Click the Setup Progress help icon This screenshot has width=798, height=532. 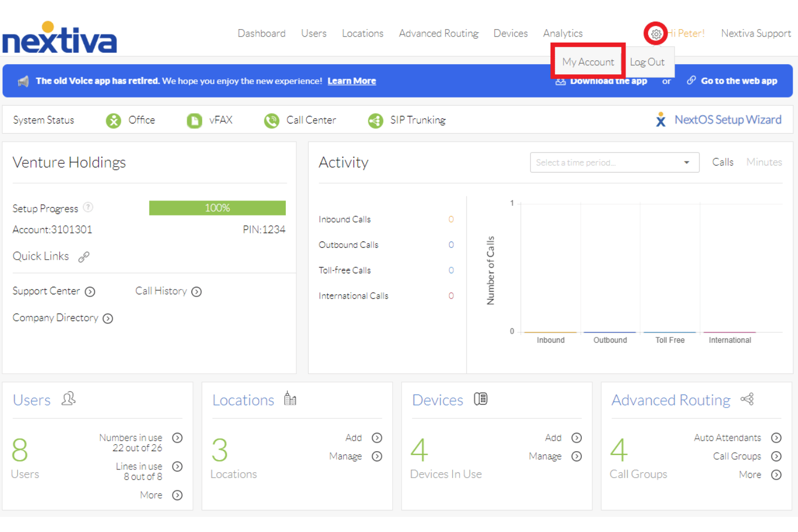point(88,207)
